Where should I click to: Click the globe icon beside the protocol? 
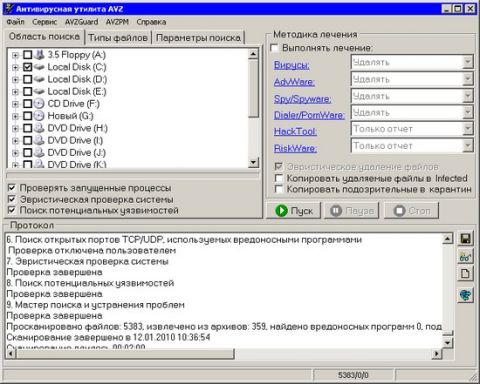[465, 295]
